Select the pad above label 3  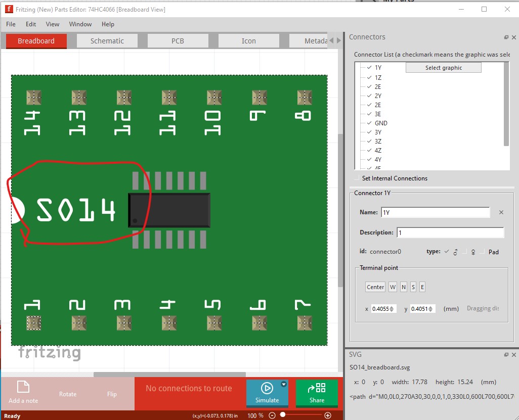click(124, 323)
